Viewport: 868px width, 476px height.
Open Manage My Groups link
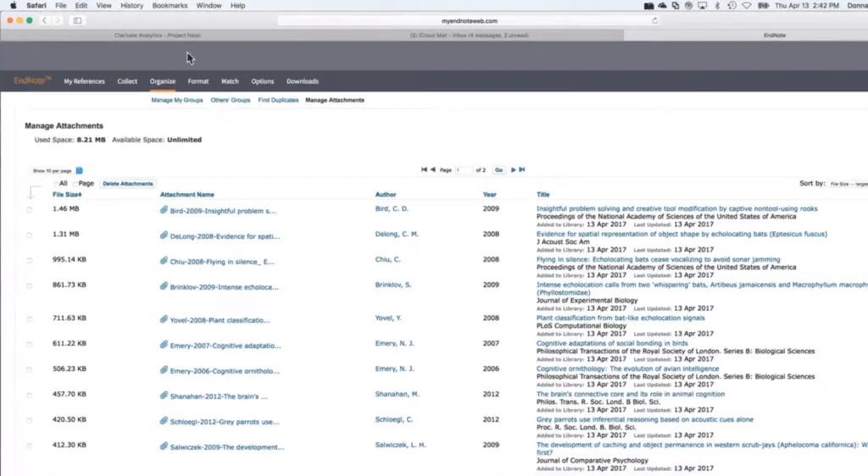pos(177,100)
